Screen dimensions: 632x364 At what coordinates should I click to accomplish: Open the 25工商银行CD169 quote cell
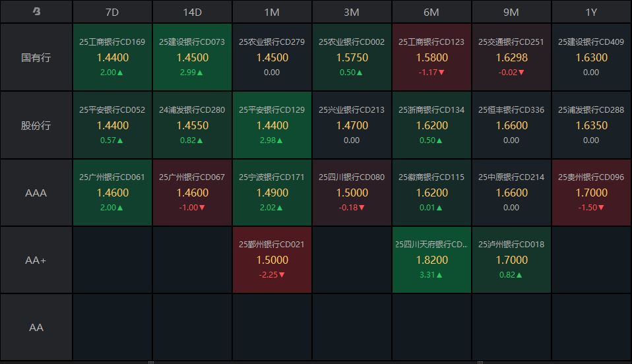coord(112,57)
